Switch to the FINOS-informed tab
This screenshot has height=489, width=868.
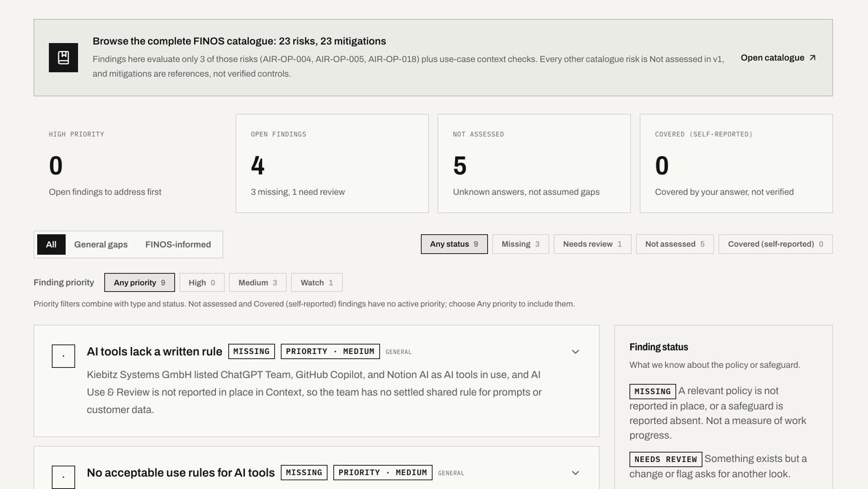178,244
